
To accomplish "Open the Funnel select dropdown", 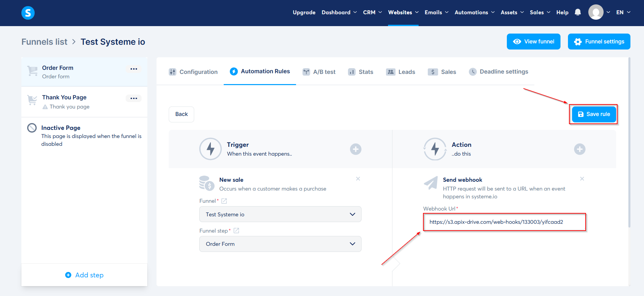I will 280,214.
